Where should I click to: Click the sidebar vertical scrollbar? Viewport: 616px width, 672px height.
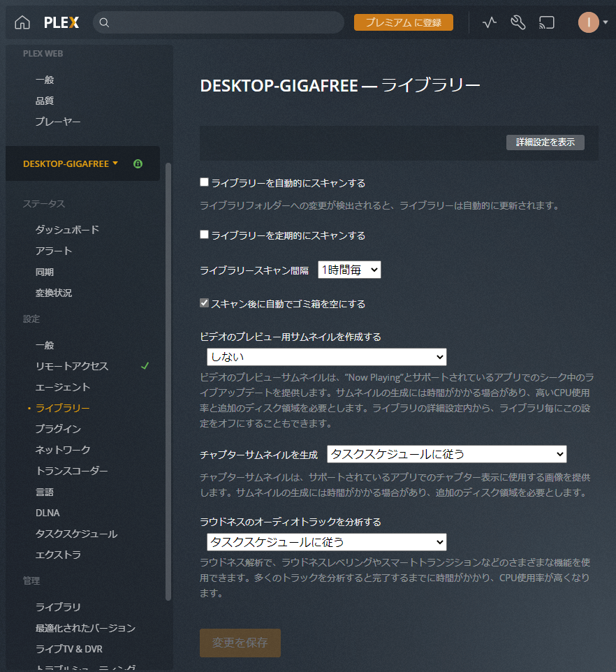(x=168, y=381)
